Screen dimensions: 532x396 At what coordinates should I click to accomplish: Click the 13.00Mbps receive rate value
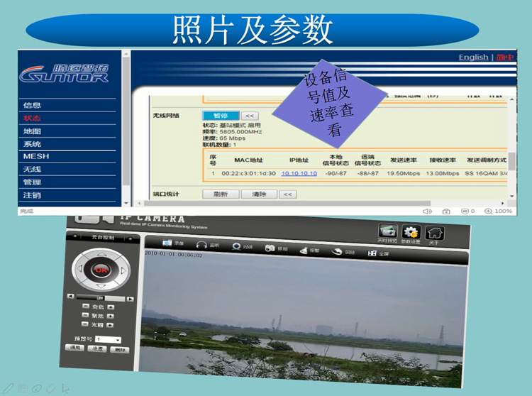pos(443,173)
